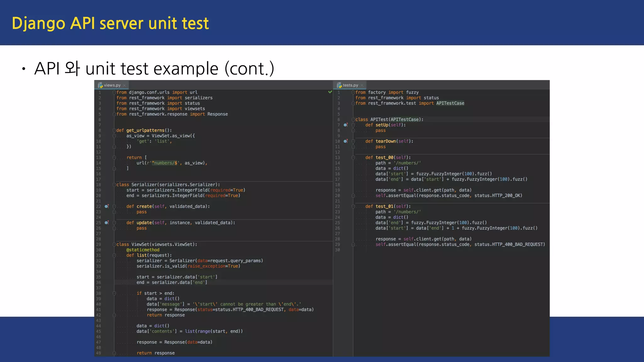
Task: Click 'test_01' method name in tests.py
Action: tap(384, 206)
